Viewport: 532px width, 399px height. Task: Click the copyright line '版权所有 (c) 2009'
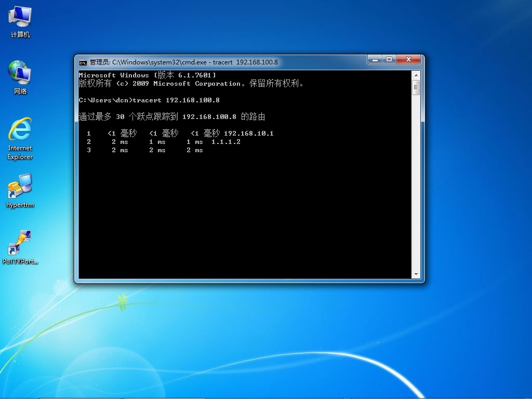pyautogui.click(x=191, y=84)
